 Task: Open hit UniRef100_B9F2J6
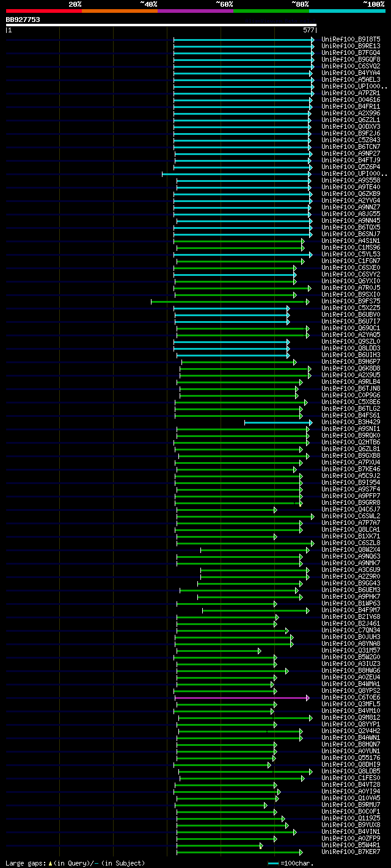[x=351, y=133]
